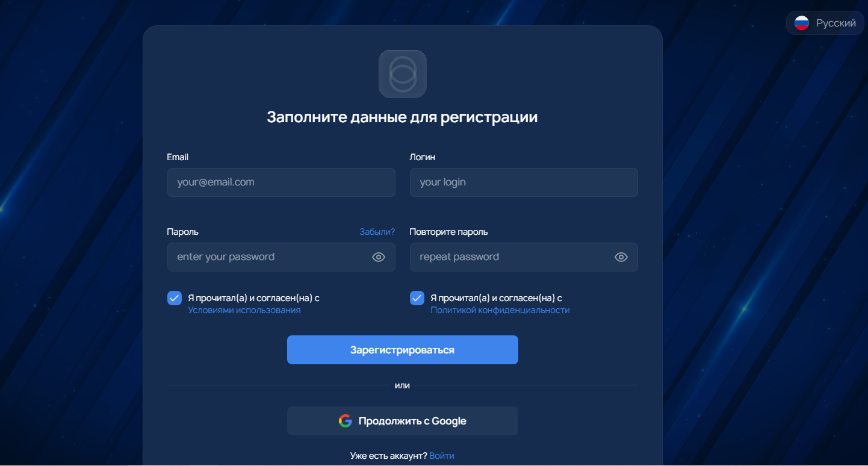The height and width of the screenshot is (466, 868).
Task: Show password using the eye icon
Action: pyautogui.click(x=378, y=257)
